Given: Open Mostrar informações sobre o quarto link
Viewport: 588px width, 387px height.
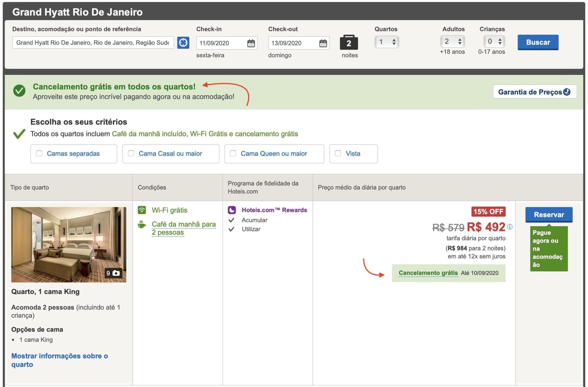Looking at the screenshot, I should tap(59, 360).
